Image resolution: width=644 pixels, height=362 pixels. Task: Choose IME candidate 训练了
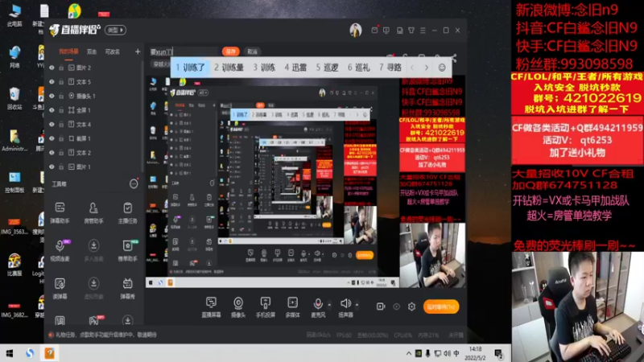click(x=190, y=68)
